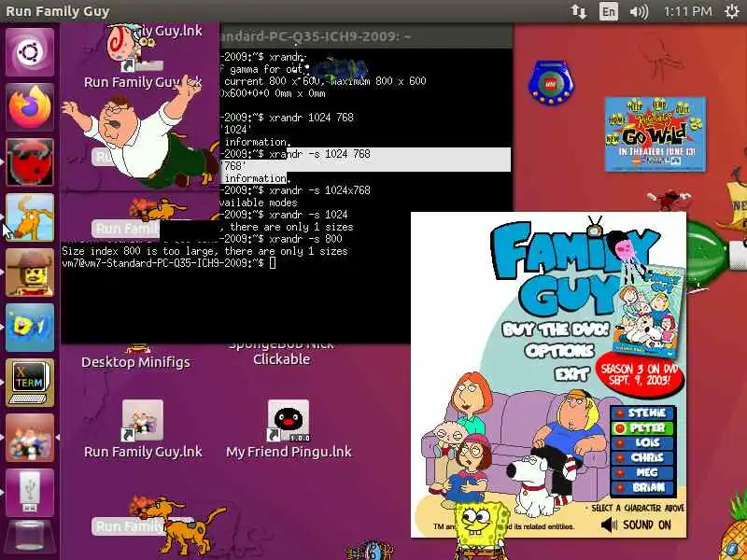
Task: Click the pineapple house at bottom right
Action: pyautogui.click(x=734, y=526)
